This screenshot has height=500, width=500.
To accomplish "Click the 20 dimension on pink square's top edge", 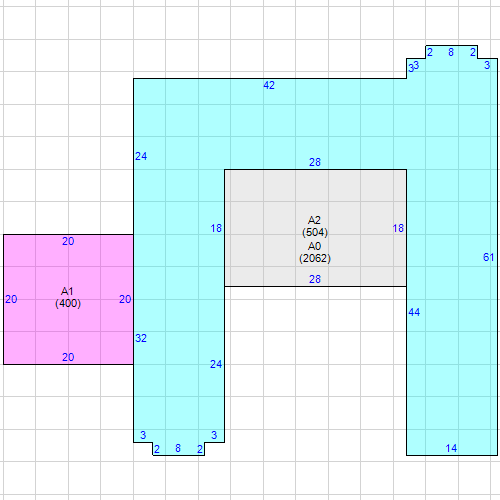I will pos(68,241).
